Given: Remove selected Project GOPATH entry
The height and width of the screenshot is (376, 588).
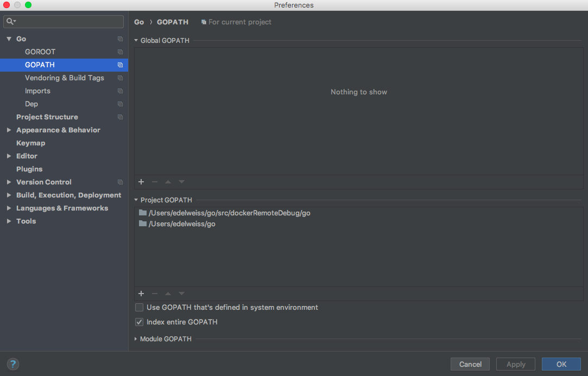Looking at the screenshot, I should point(155,294).
